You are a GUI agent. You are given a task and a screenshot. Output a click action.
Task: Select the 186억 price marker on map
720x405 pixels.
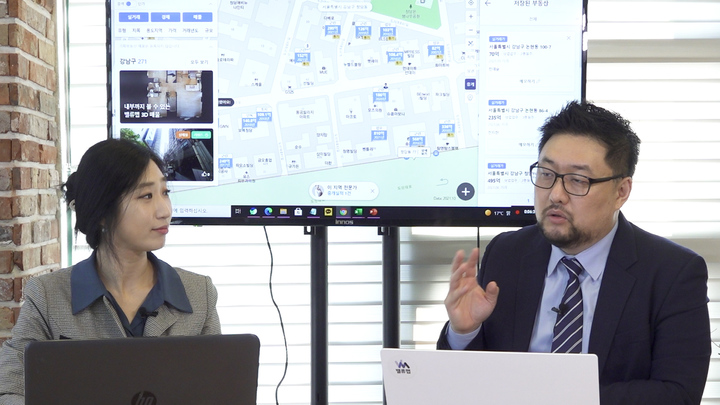pos(381,96)
